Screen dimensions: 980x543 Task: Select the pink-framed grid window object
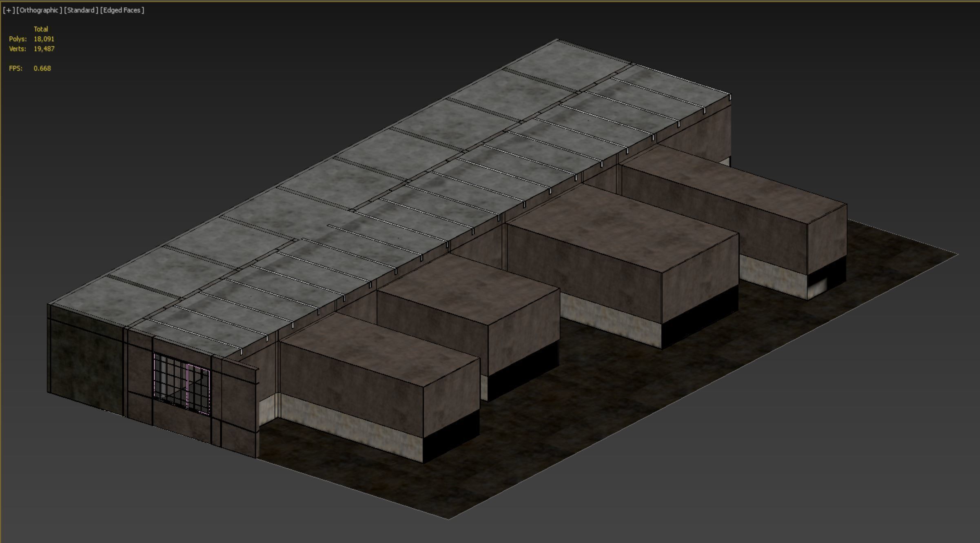(181, 383)
